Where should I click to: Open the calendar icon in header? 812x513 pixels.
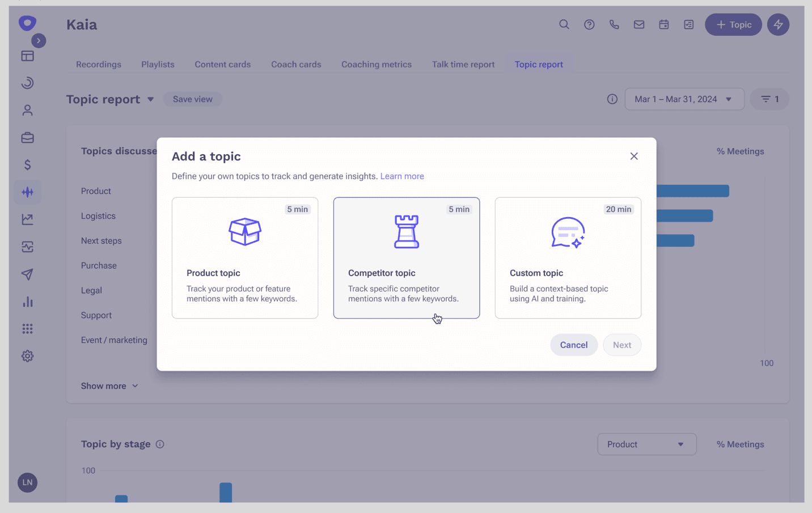(x=663, y=24)
